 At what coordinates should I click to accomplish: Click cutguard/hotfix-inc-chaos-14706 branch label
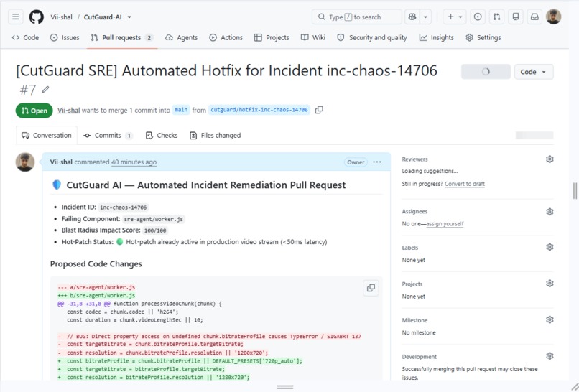pos(259,110)
